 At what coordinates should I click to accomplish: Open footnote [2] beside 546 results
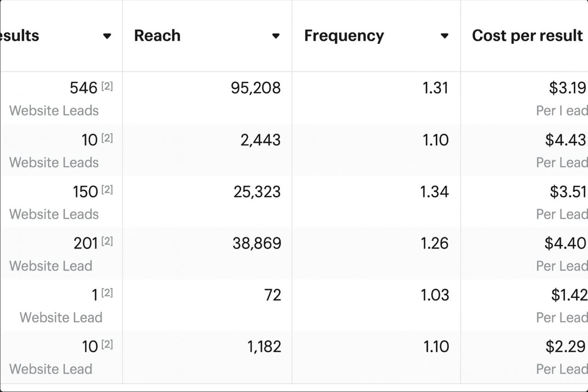tap(107, 86)
